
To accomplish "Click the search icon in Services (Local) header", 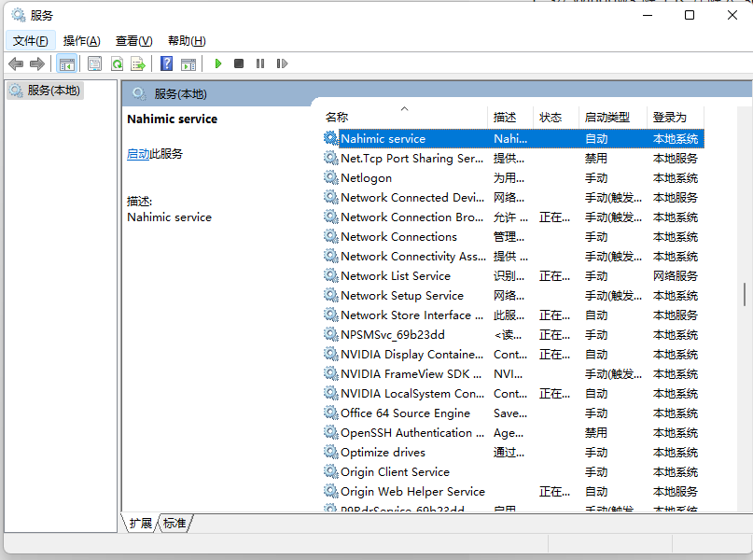I will (x=139, y=93).
